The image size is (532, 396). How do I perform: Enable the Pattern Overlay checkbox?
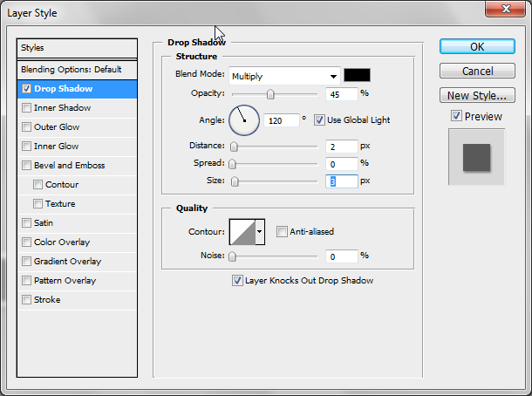(26, 281)
